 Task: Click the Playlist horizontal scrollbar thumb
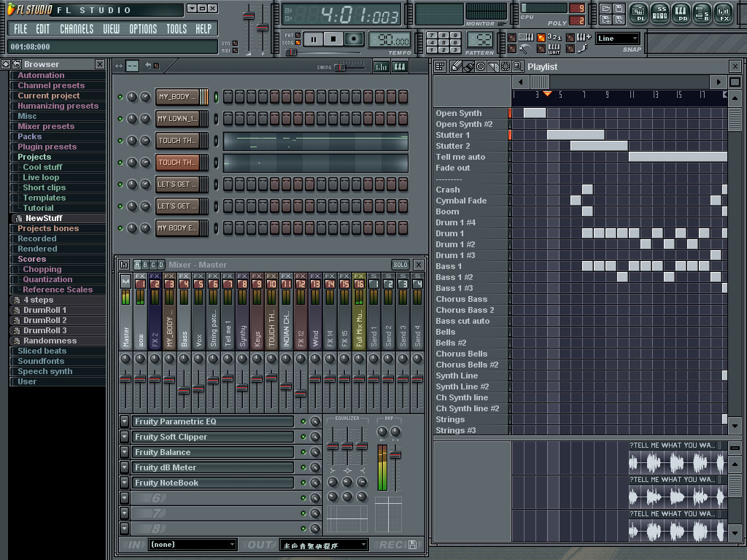(540, 82)
